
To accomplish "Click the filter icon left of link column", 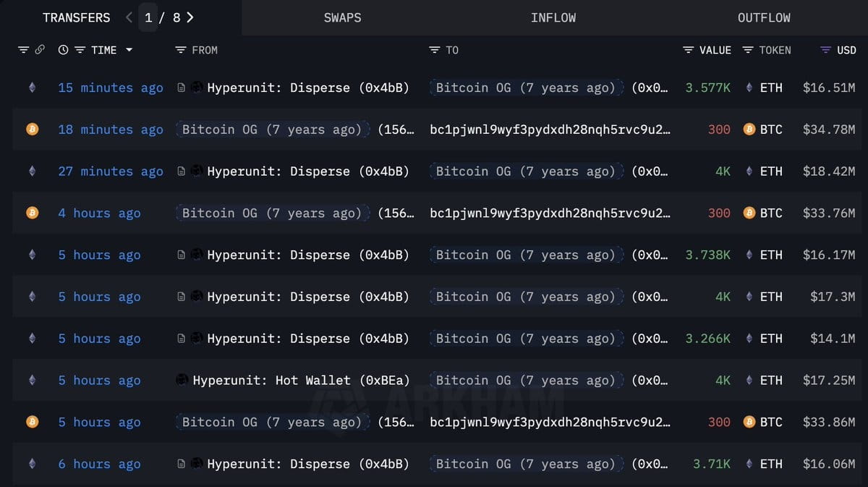I will tap(23, 50).
